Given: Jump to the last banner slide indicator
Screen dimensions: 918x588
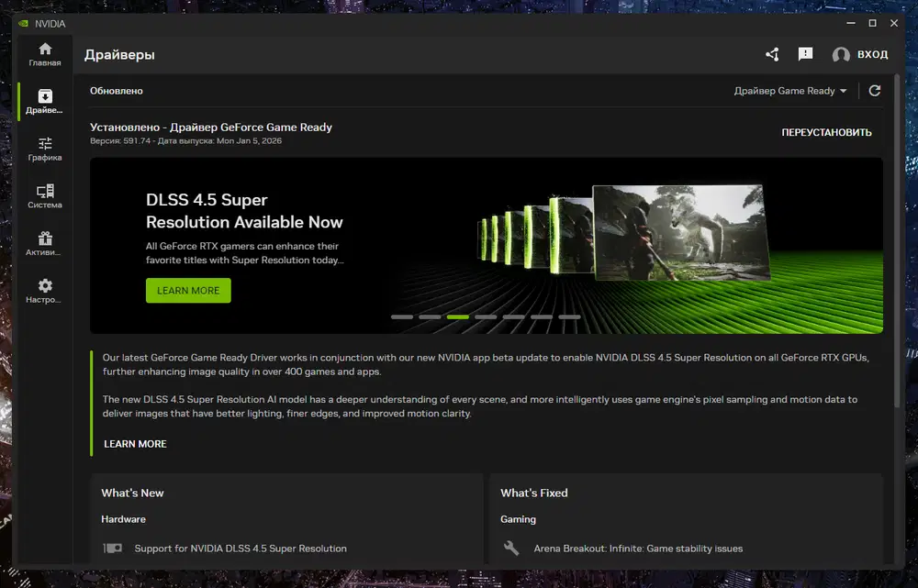Looking at the screenshot, I should coord(570,317).
